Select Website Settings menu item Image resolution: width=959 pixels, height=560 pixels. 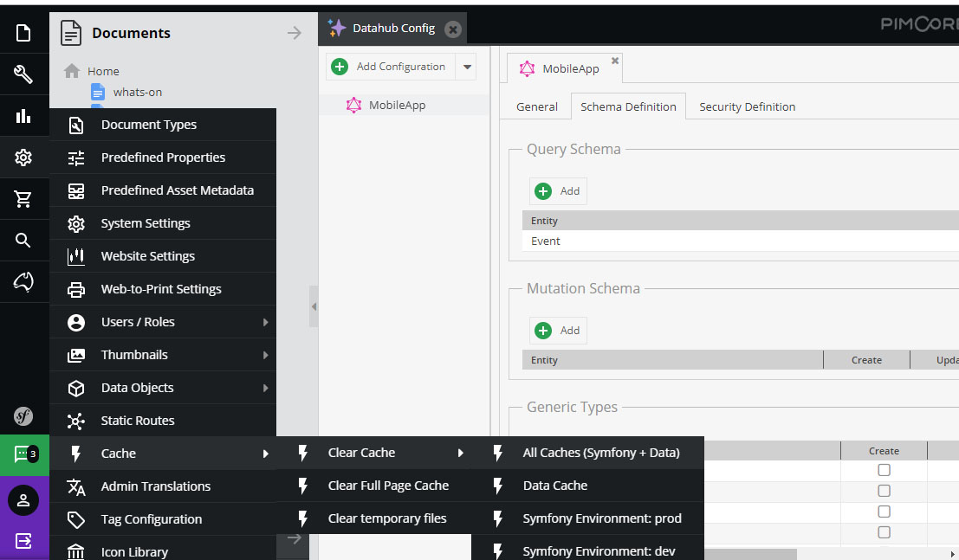(x=163, y=256)
